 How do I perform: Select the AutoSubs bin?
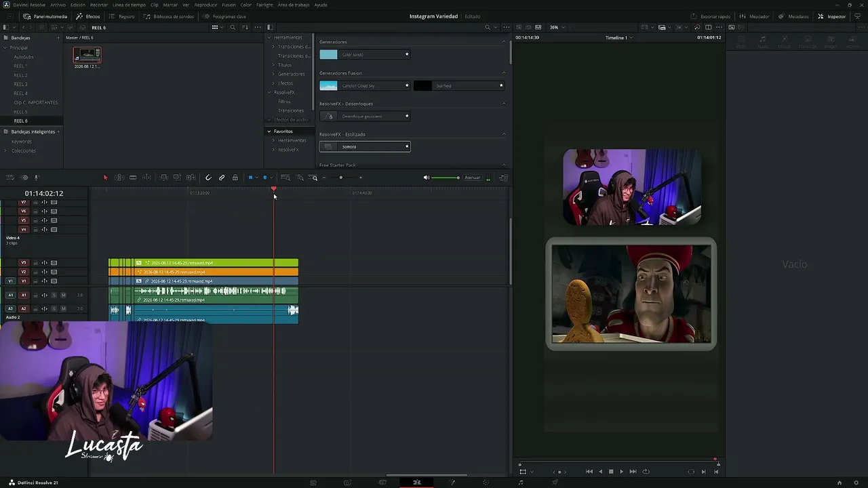tap(24, 57)
